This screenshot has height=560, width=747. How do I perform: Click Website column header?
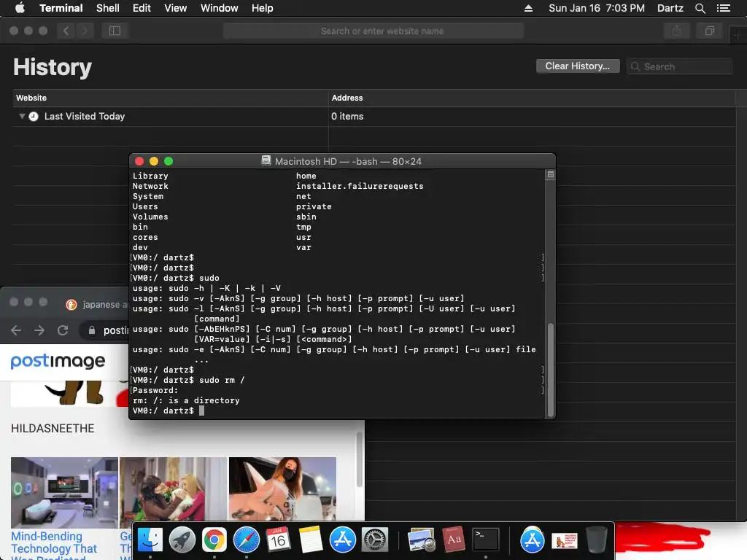click(171, 98)
